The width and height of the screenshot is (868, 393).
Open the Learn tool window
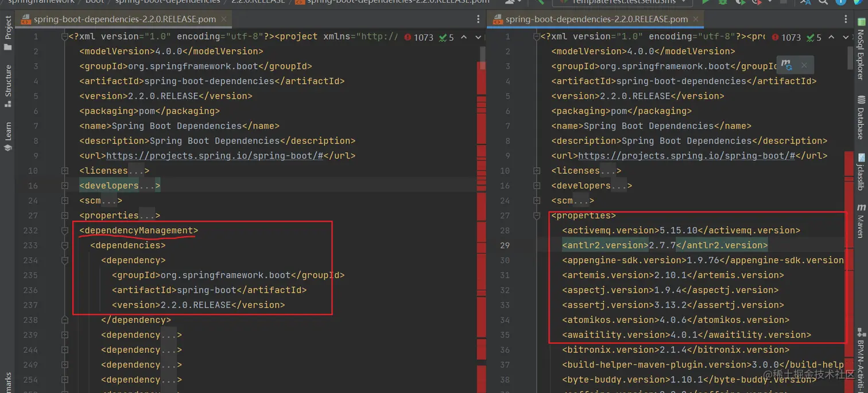pyautogui.click(x=7, y=136)
